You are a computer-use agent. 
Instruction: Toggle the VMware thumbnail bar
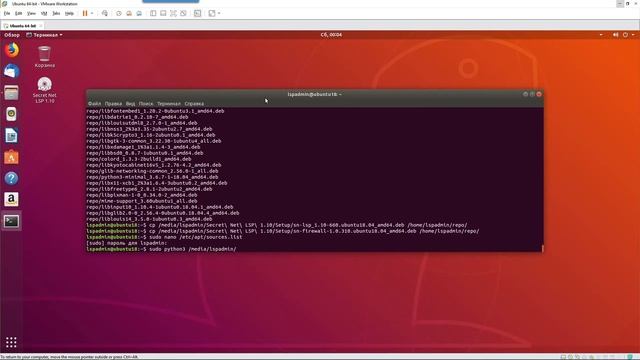pyautogui.click(x=163, y=13)
